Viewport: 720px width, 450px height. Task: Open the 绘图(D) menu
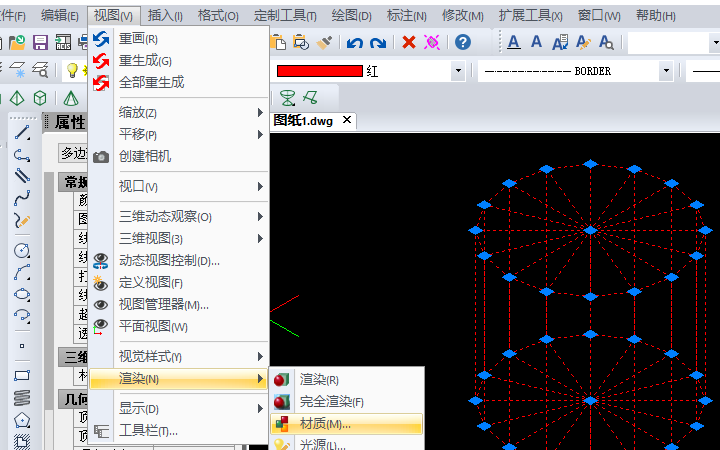tap(352, 16)
